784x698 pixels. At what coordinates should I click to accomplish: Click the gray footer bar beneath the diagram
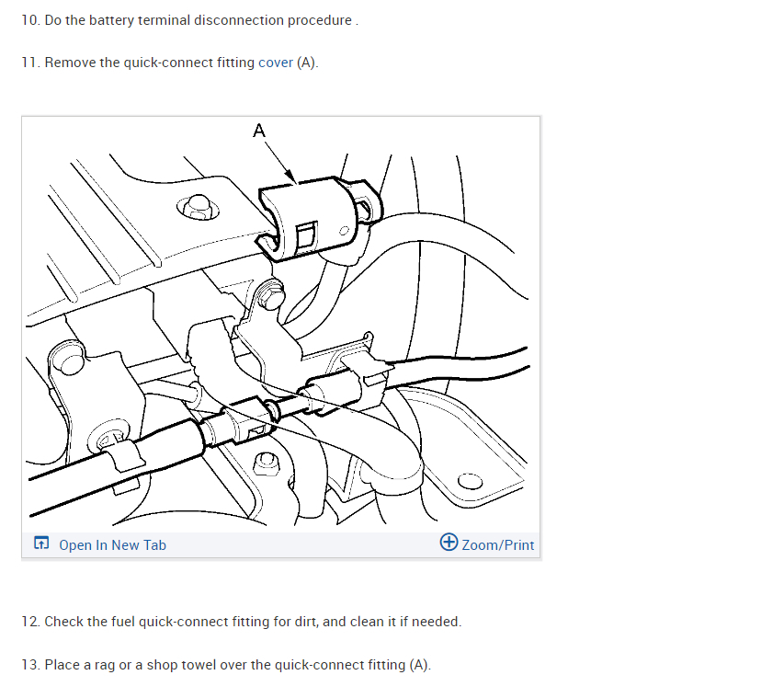(x=281, y=545)
